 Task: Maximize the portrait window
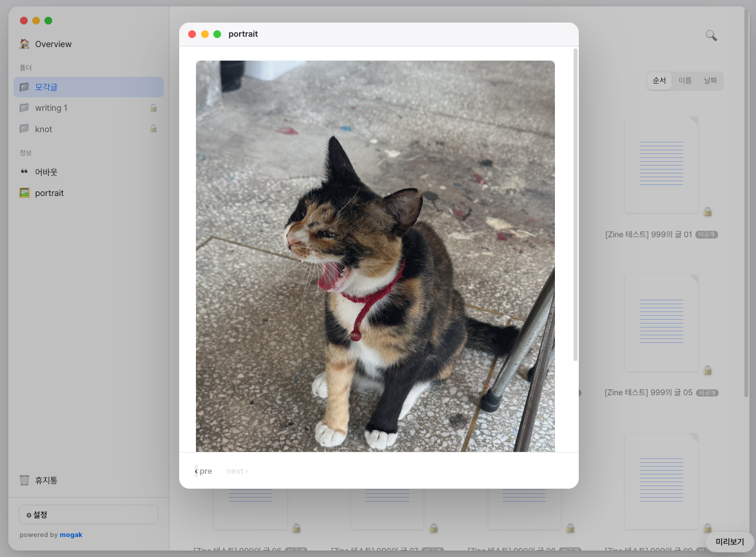pos(217,34)
